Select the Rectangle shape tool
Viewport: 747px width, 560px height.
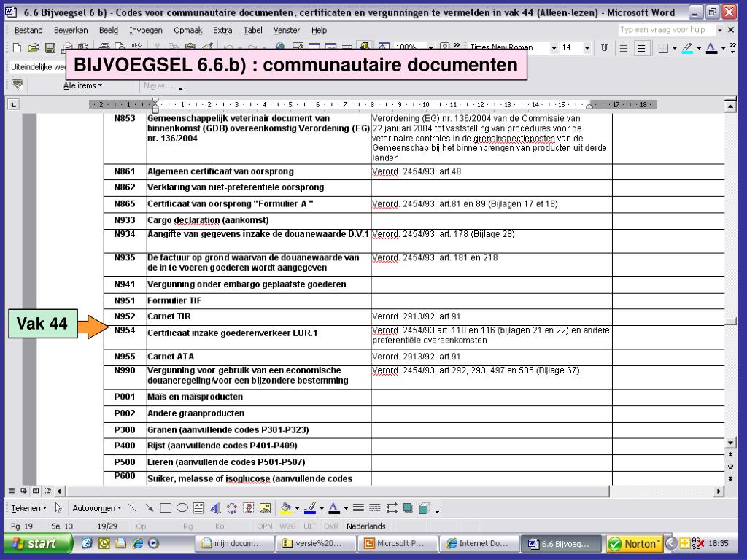(x=166, y=508)
